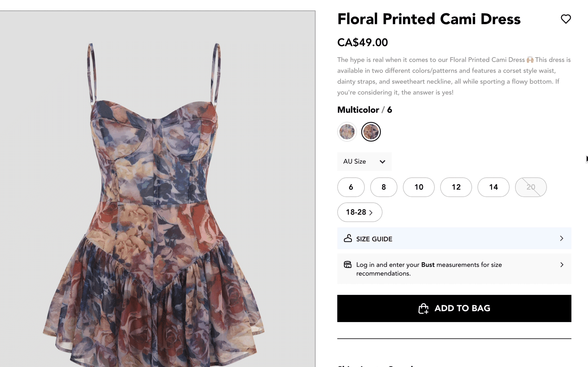Image resolution: width=588 pixels, height=367 pixels.
Task: Select the second darker multicolor swatch
Action: [x=371, y=132]
